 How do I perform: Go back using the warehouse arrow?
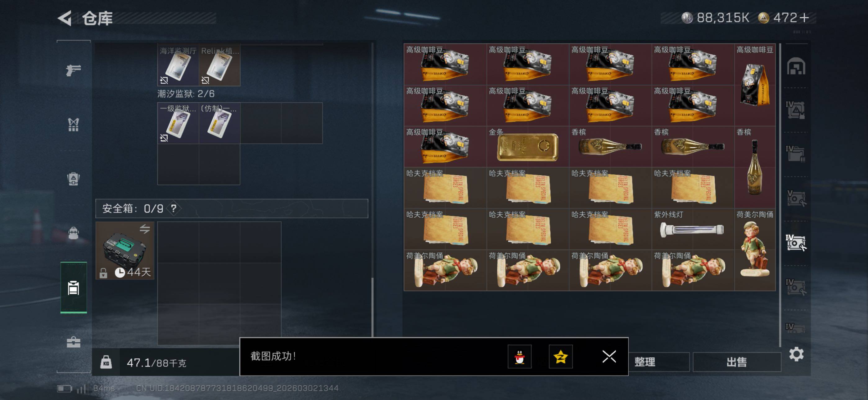(x=65, y=18)
